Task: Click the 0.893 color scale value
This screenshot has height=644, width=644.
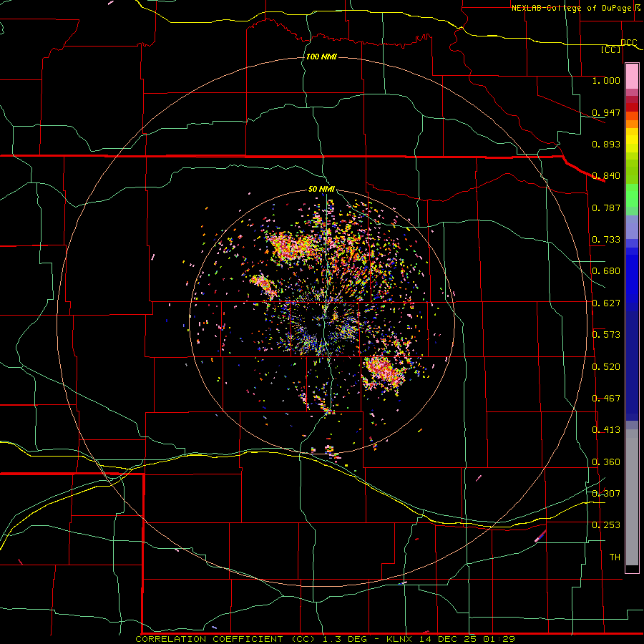Action: click(x=606, y=144)
